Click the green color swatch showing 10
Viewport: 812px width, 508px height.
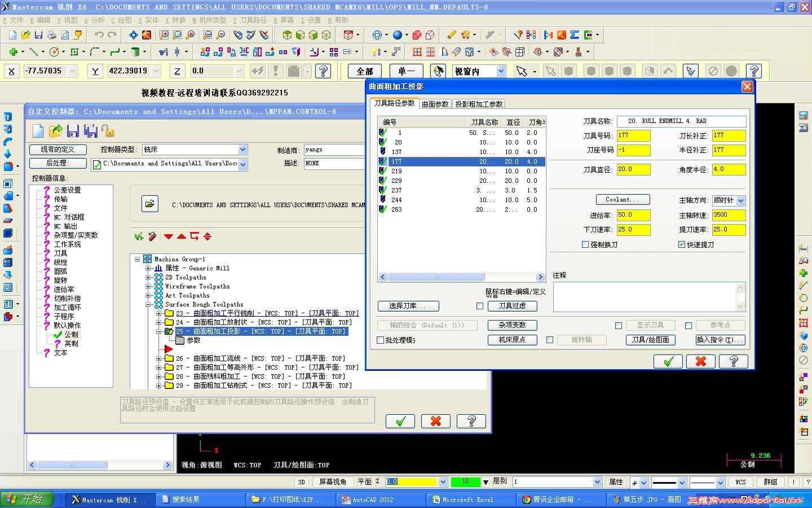point(465,482)
